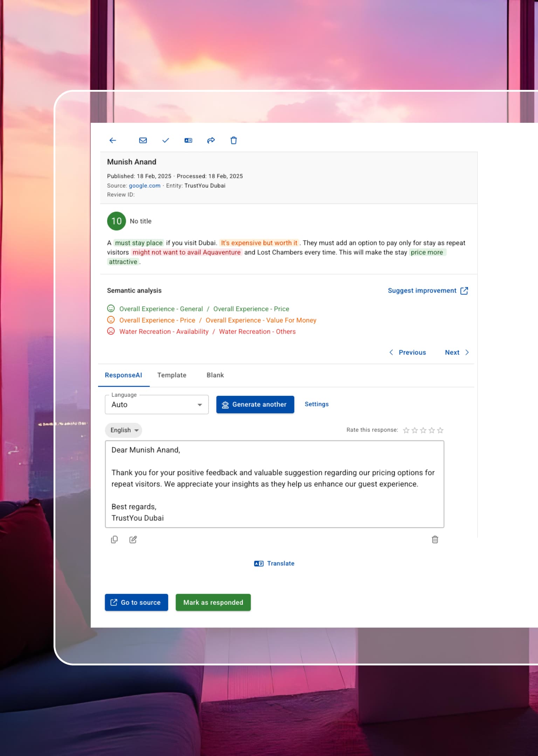
Task: Click the envelope mail icon in toolbar
Action: coord(143,140)
